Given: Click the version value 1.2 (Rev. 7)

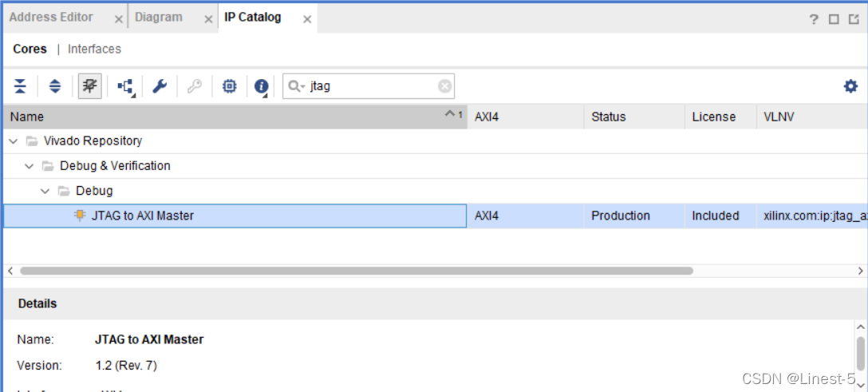Looking at the screenshot, I should pos(126,366).
